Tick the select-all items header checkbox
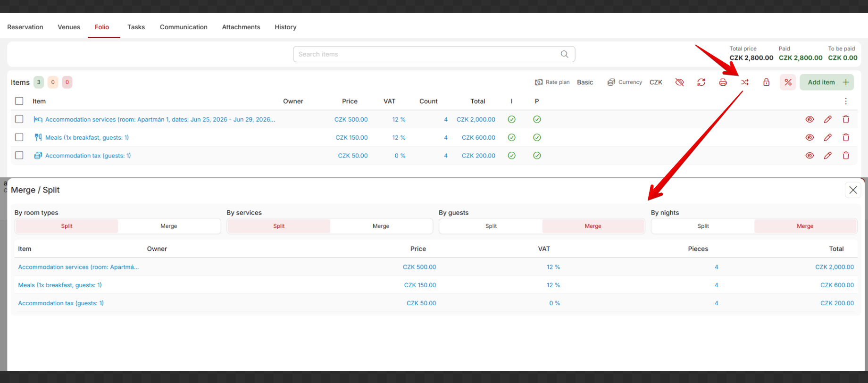This screenshot has height=383, width=868. (x=19, y=101)
